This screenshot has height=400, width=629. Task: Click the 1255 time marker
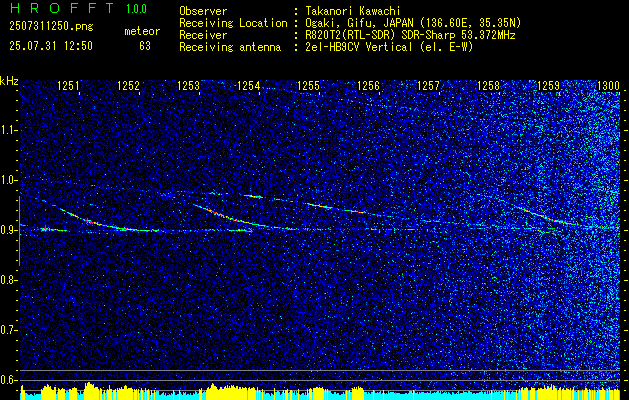coord(308,85)
